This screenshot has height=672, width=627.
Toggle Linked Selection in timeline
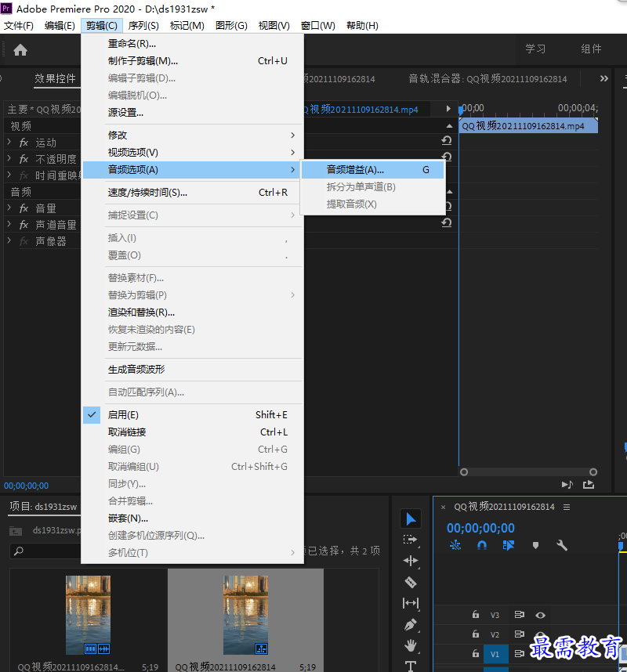(x=508, y=545)
